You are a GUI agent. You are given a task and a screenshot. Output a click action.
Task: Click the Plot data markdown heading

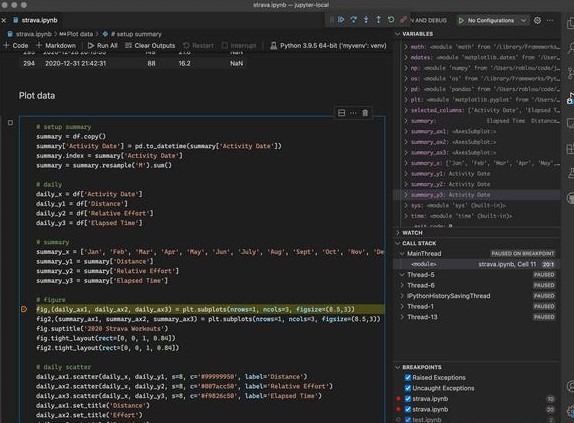(37, 96)
